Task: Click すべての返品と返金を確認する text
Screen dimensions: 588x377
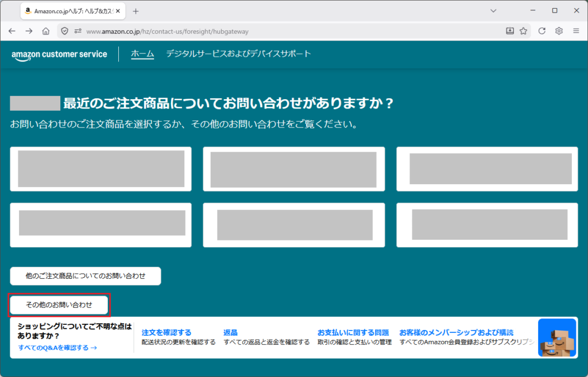Action: pos(266,342)
